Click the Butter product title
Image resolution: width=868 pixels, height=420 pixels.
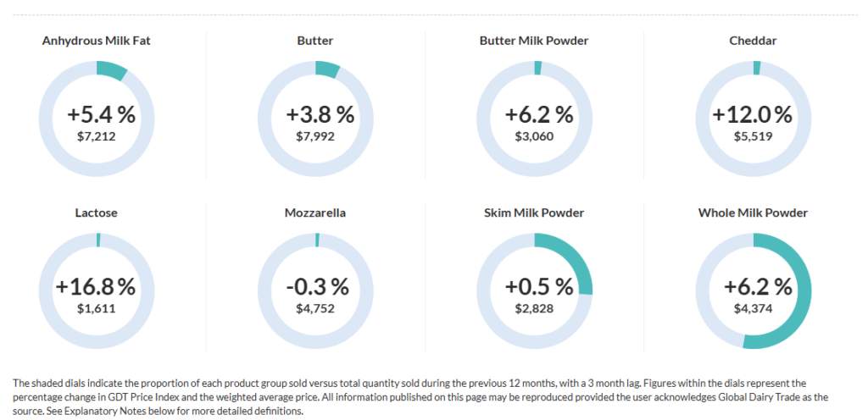pos(315,41)
